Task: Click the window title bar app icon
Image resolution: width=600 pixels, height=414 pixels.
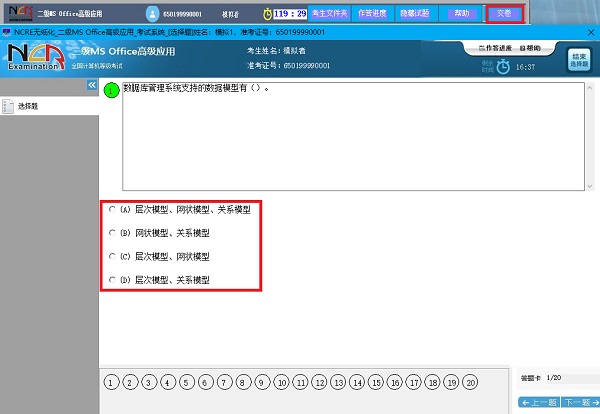Action: (x=7, y=32)
